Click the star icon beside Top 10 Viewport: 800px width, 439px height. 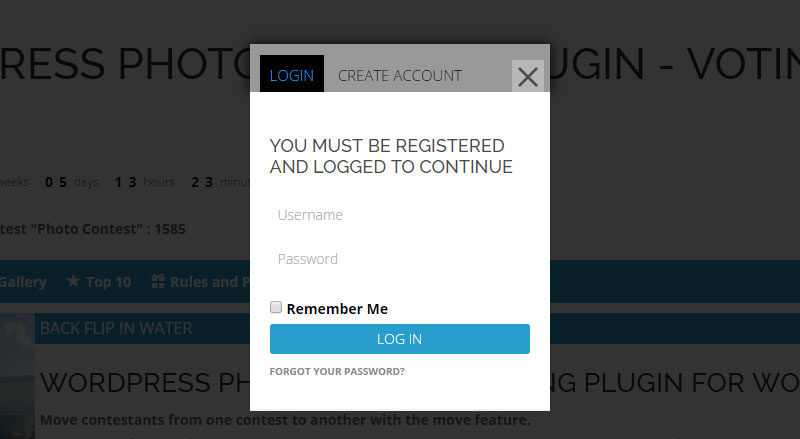(x=73, y=282)
